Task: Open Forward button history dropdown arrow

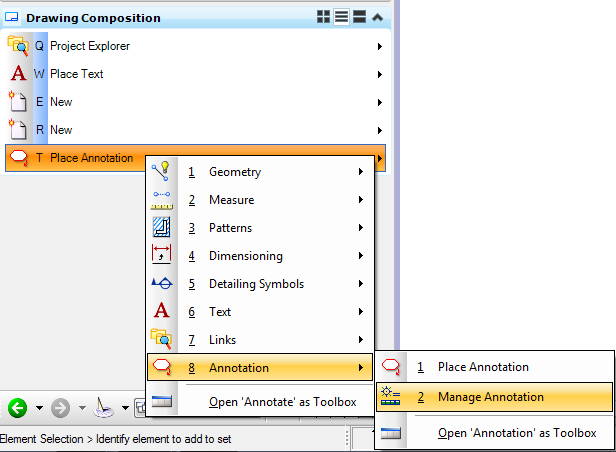Action: [82, 408]
